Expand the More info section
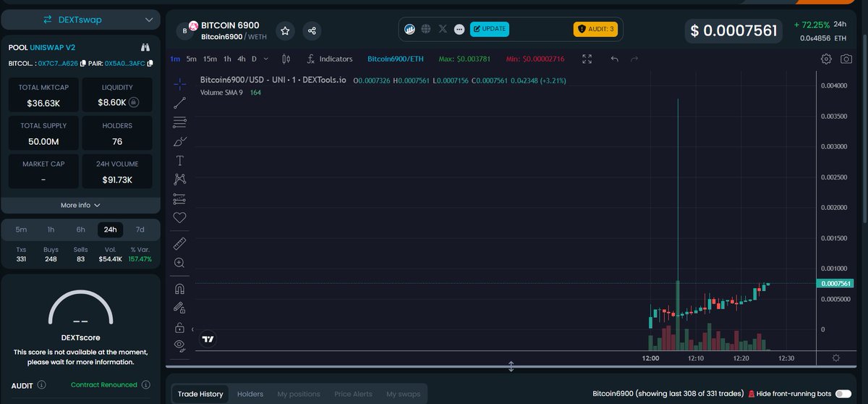Viewport: 868px width, 404px height. tap(80, 205)
